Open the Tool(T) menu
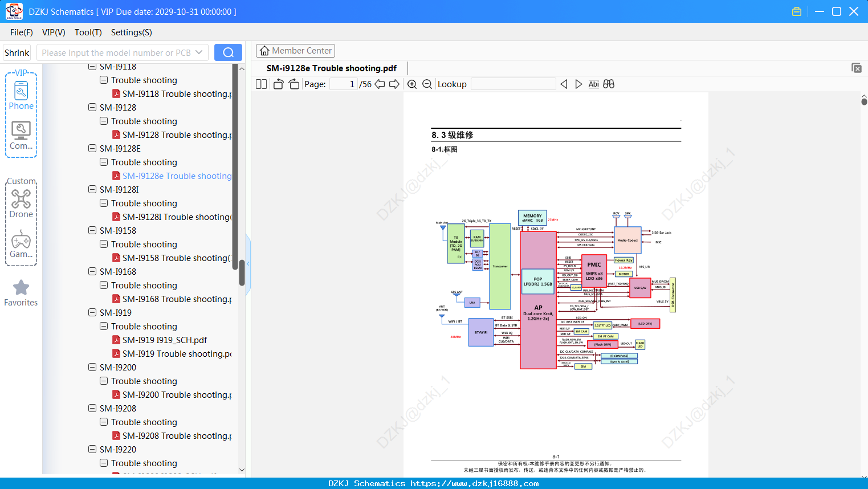 88,32
